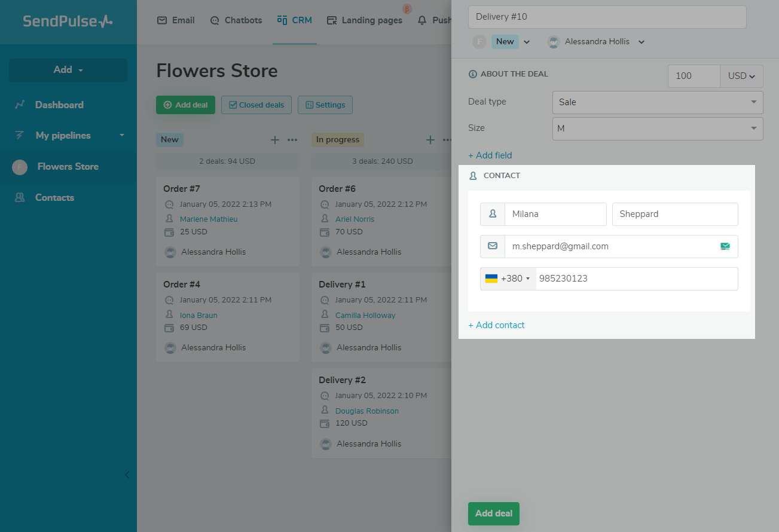Viewport: 779px width, 532px height.
Task: Open Contacts in the sidebar
Action: tap(54, 198)
